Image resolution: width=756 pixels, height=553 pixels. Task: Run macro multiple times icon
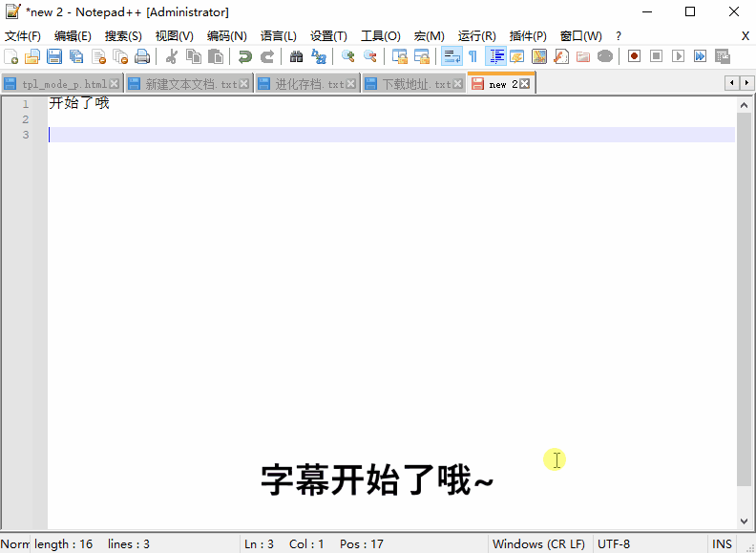700,56
